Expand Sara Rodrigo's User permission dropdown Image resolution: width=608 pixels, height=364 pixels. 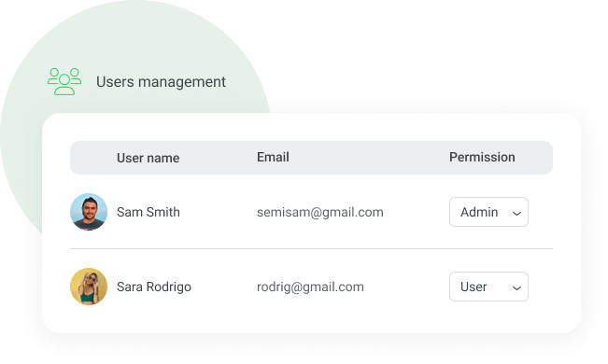tap(488, 287)
